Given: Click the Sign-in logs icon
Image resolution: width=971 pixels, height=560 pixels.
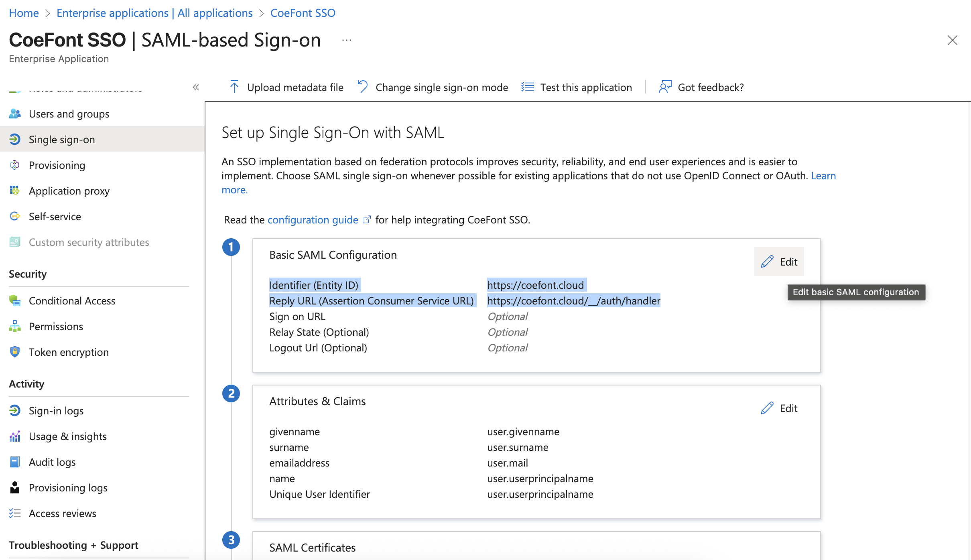Looking at the screenshot, I should 15,411.
